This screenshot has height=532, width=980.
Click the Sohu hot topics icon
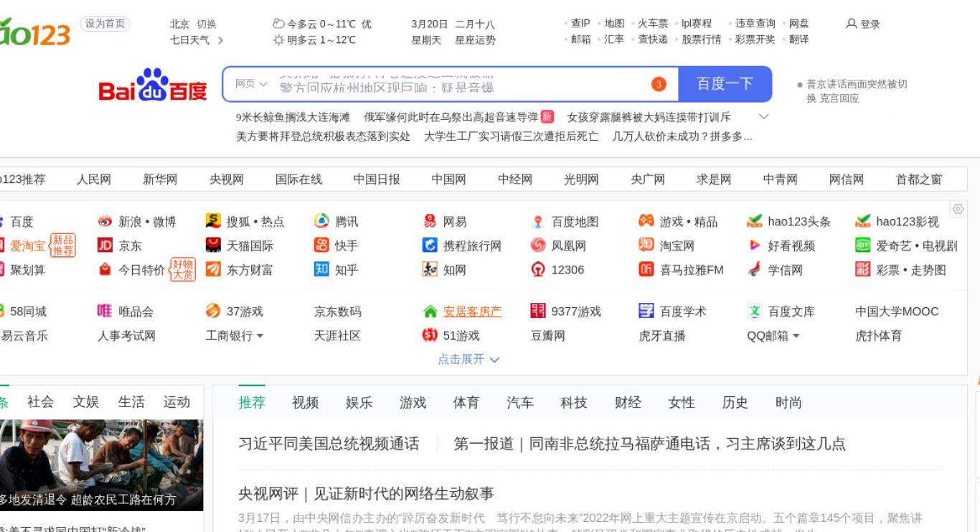point(213,221)
